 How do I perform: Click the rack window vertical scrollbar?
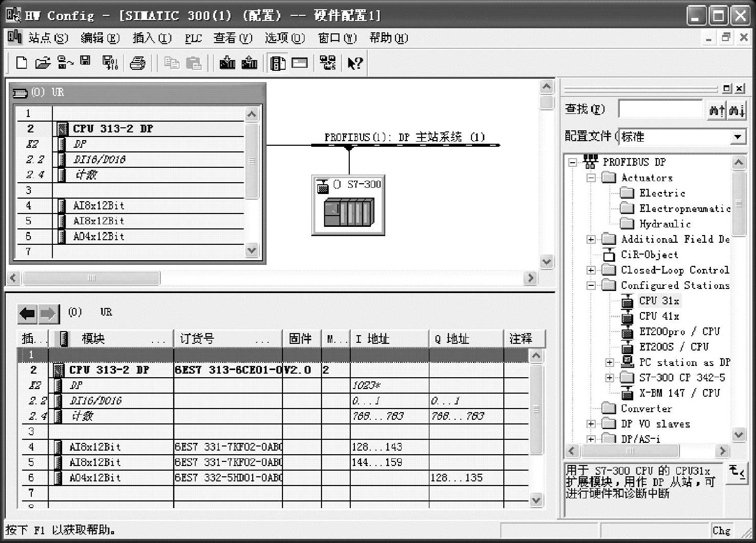(x=252, y=182)
